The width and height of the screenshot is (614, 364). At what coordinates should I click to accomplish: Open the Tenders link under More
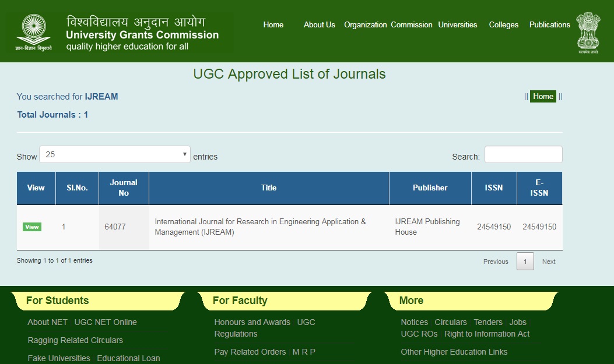(487, 321)
